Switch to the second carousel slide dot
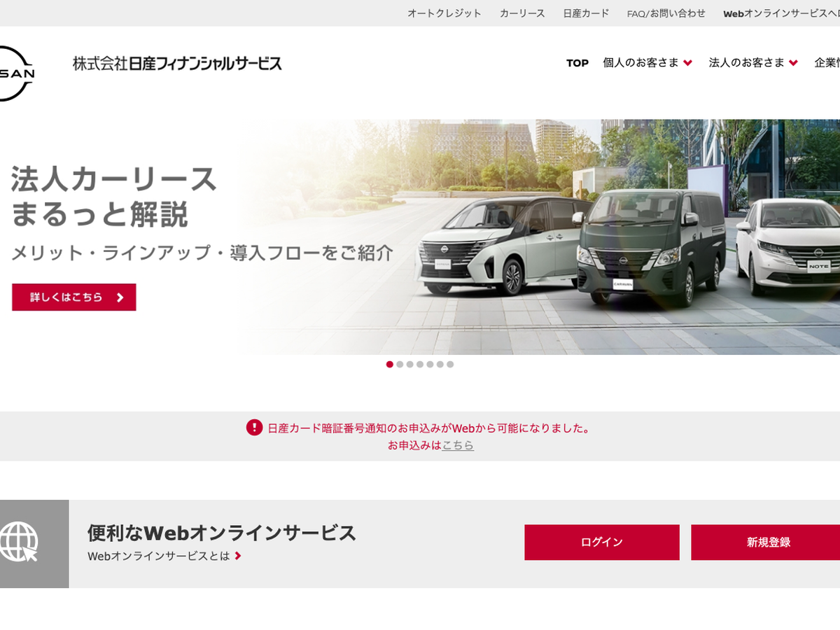Screen dimensions: 840x630 coord(400,364)
